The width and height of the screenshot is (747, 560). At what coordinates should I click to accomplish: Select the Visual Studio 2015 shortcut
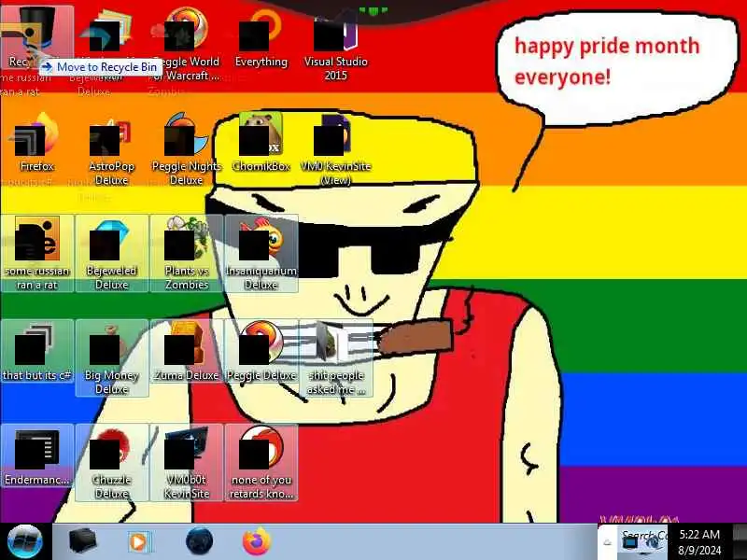pyautogui.click(x=335, y=45)
